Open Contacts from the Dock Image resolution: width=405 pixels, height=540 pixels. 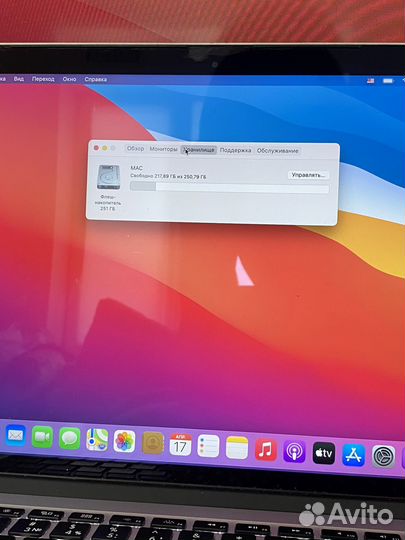coord(153,443)
